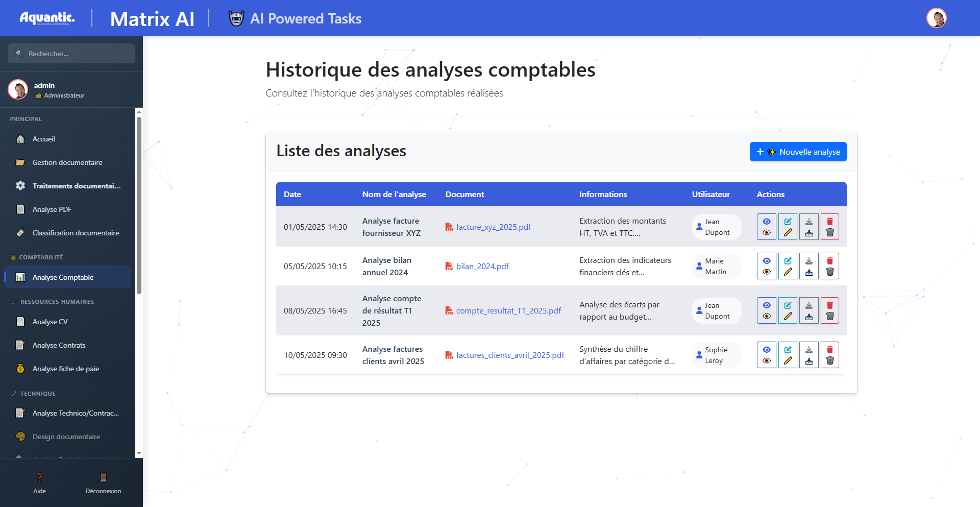The height and width of the screenshot is (507, 980).
Task: Open the facture_xyz_2025.pdf document
Action: 494,227
